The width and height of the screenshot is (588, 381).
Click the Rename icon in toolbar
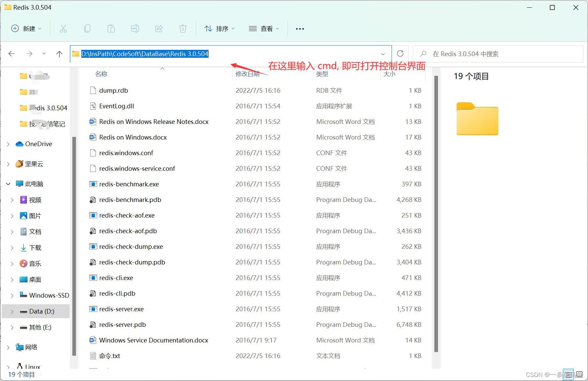[135, 29]
